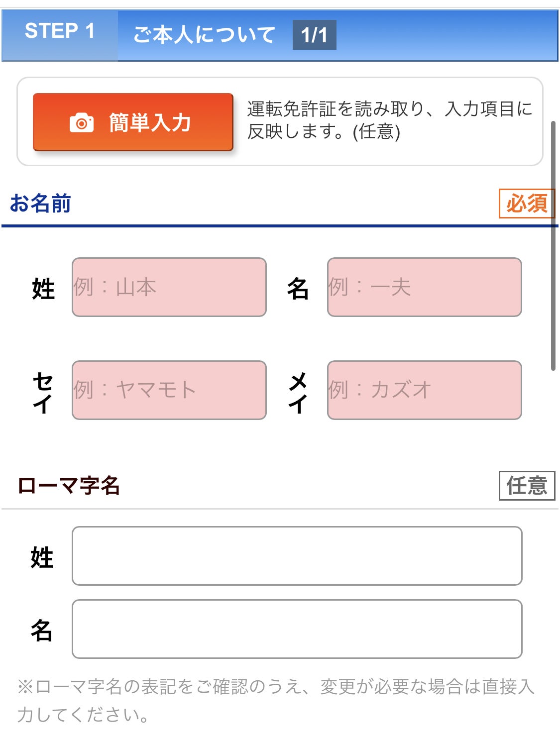
Task: Click the お名前 section heading
Action: coord(40,204)
